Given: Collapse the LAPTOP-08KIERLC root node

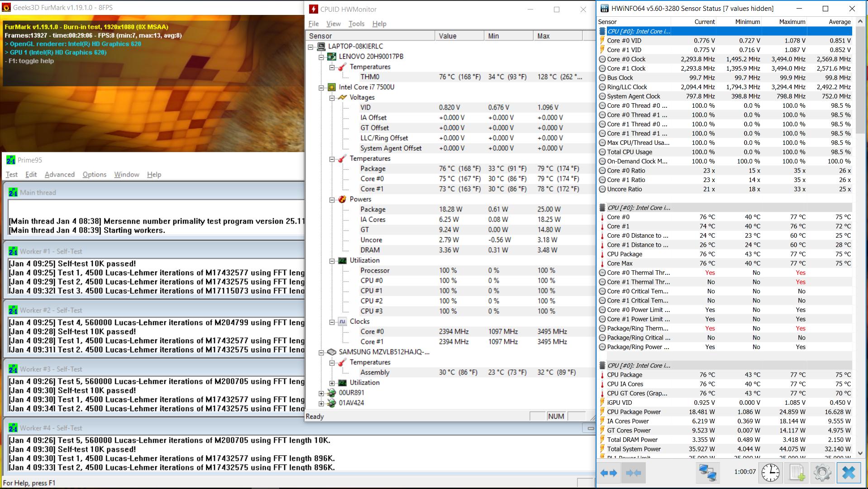Looking at the screenshot, I should pos(310,47).
